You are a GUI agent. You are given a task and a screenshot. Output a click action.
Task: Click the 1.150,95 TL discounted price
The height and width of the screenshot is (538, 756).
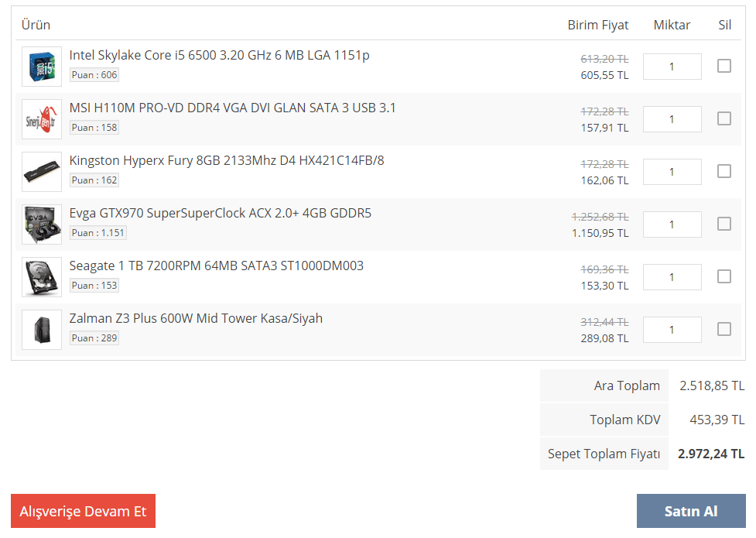(600, 233)
